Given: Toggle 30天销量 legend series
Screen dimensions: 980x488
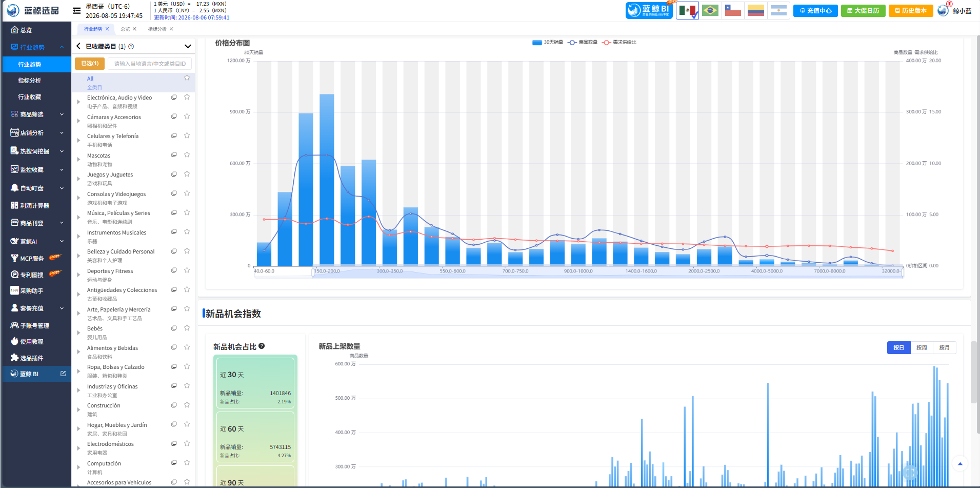Looking at the screenshot, I should point(548,42).
